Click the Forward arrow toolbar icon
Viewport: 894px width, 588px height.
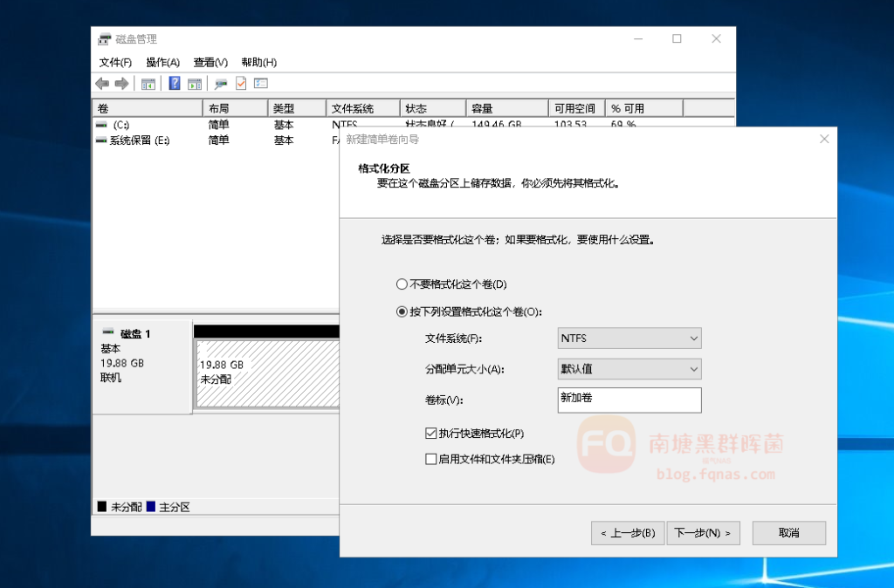point(121,84)
